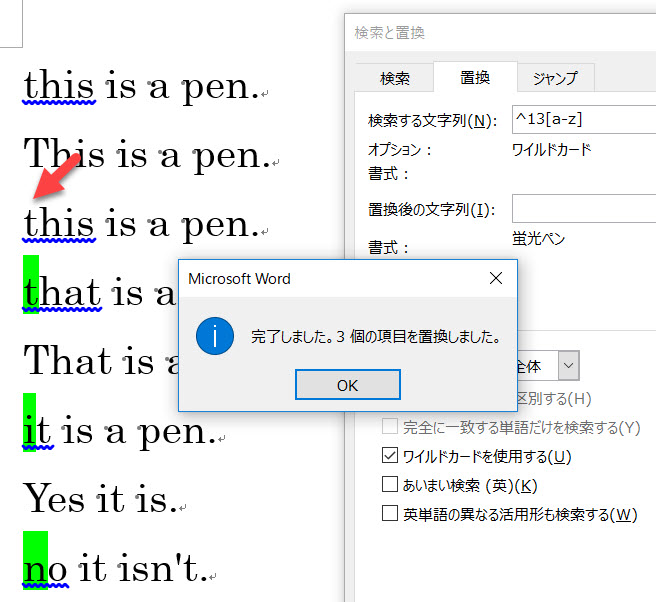Expand the 全体 search direction dropdown

pyautogui.click(x=568, y=366)
